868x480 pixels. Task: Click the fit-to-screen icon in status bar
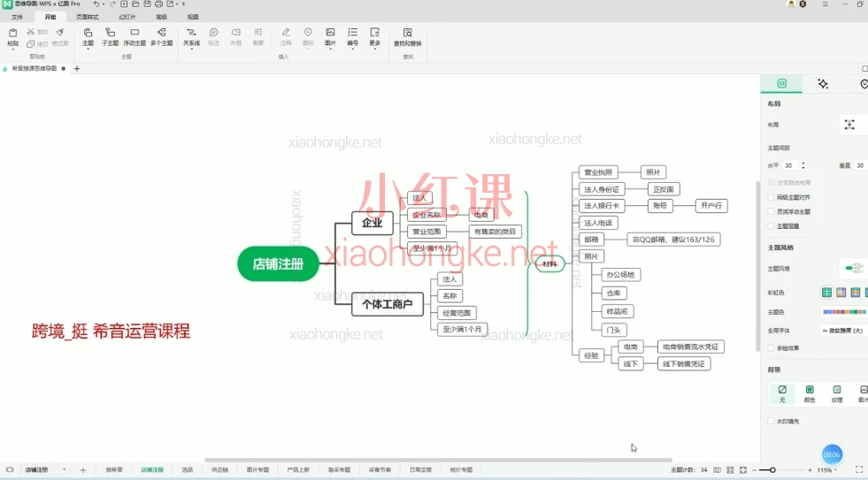743,469
